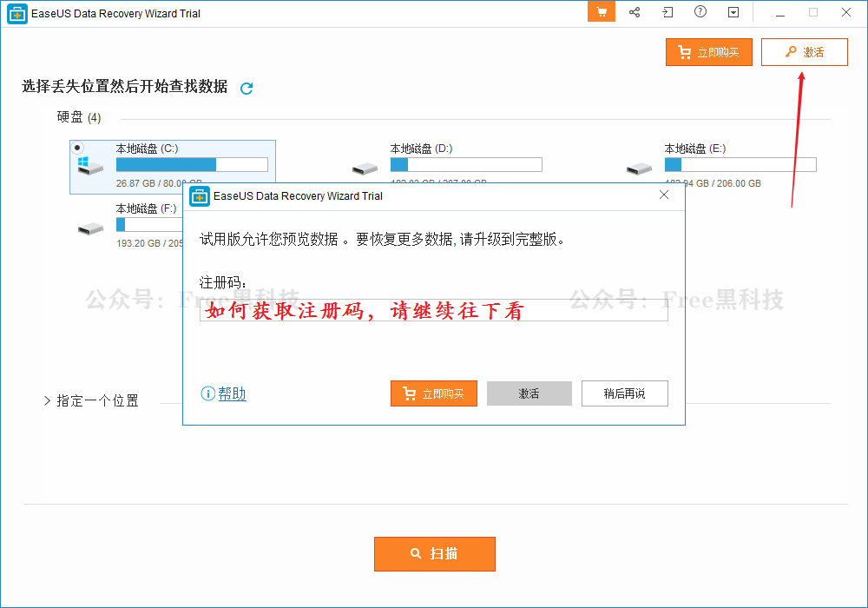The width and height of the screenshot is (868, 608).
Task: Open the share icon in title bar
Action: (x=635, y=12)
